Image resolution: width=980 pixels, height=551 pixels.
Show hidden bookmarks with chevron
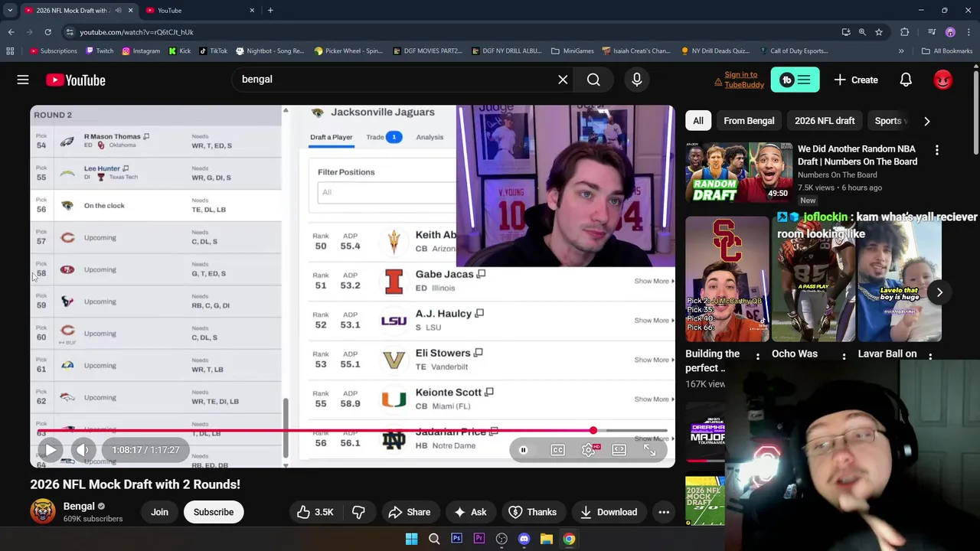901,51
